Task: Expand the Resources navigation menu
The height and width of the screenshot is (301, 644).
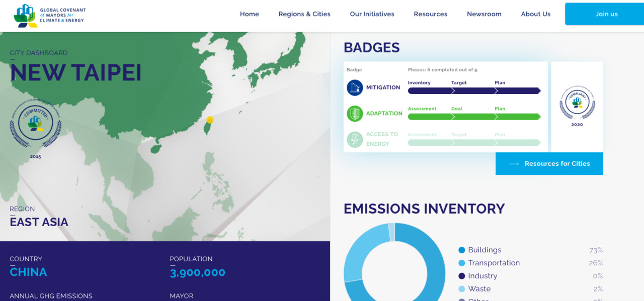Action: pyautogui.click(x=430, y=14)
